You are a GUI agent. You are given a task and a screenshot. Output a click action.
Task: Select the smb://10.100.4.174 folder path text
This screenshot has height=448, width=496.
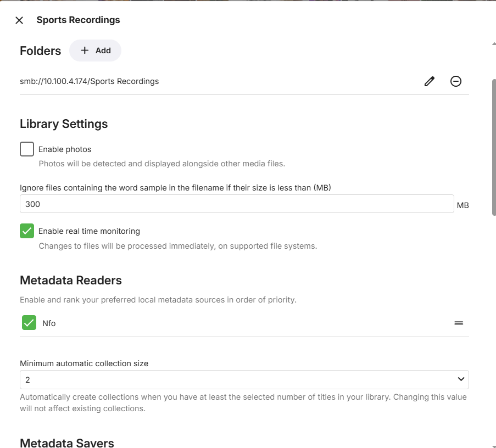coord(90,81)
